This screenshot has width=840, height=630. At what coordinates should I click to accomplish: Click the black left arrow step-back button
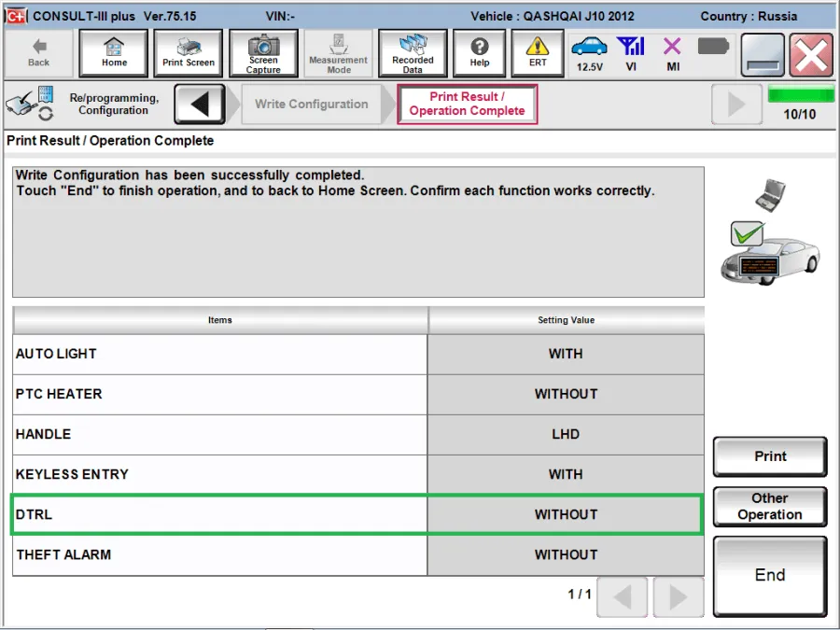pos(200,104)
